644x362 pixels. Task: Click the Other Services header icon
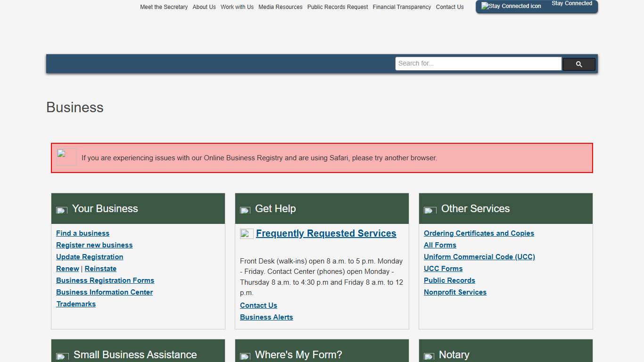429,210
